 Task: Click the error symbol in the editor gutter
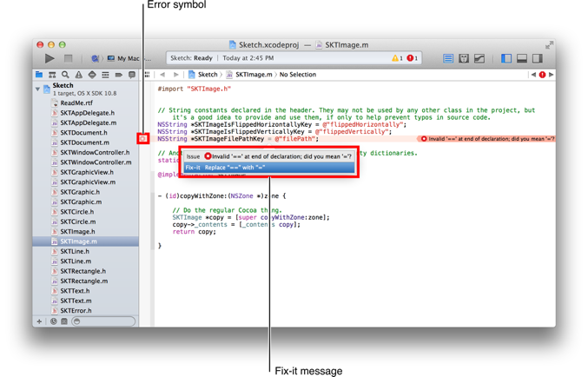143,139
